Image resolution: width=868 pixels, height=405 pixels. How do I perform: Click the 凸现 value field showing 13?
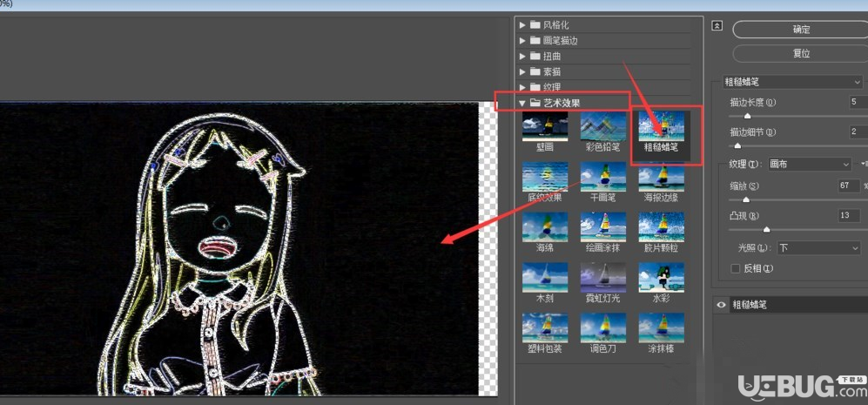click(x=849, y=215)
